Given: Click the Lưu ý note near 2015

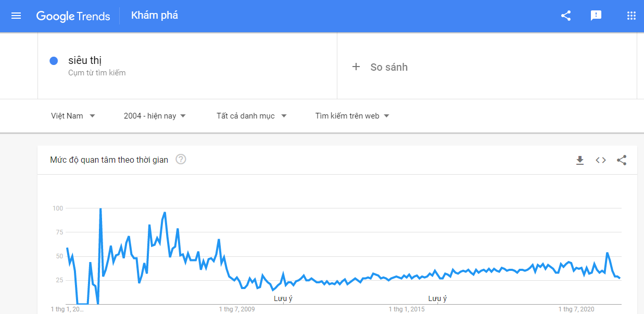Looking at the screenshot, I should 437,298.
